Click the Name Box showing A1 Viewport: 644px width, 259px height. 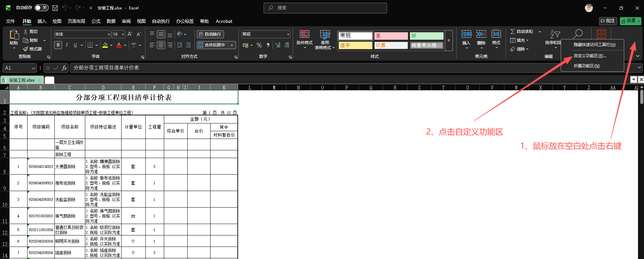pos(20,68)
